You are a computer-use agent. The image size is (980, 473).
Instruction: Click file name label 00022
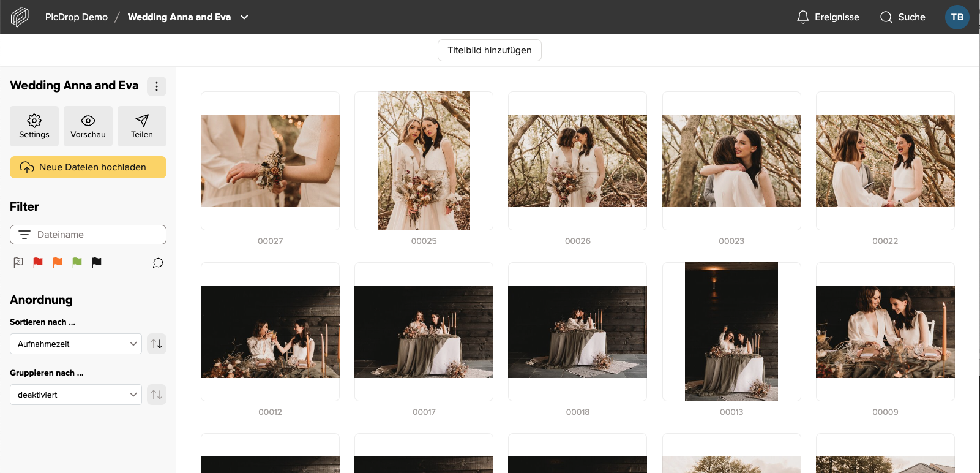pos(885,241)
